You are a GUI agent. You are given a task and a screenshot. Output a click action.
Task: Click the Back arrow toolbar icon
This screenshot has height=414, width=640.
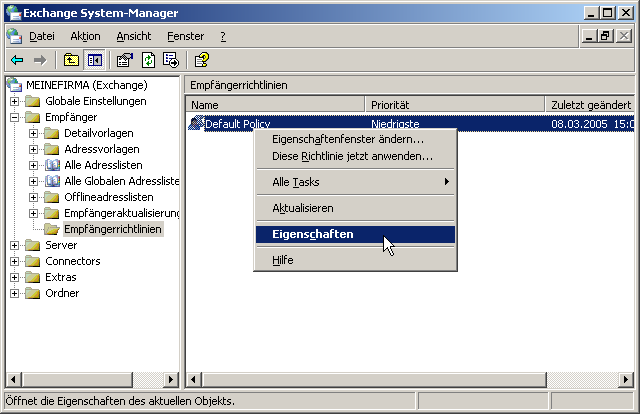(x=17, y=60)
